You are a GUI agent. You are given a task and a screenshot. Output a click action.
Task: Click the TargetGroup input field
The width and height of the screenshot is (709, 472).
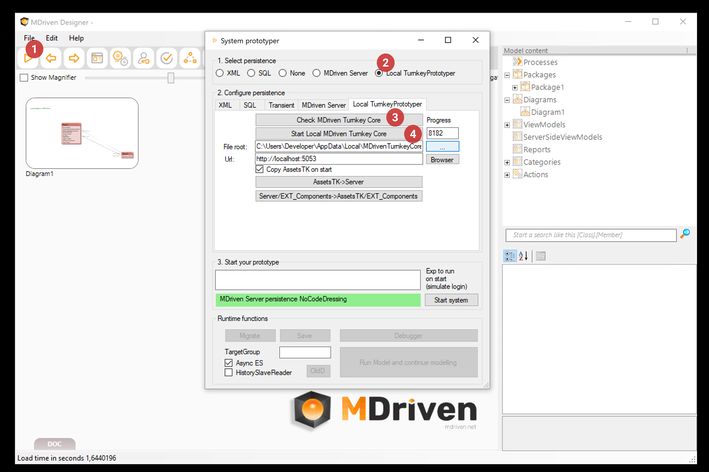coord(305,352)
